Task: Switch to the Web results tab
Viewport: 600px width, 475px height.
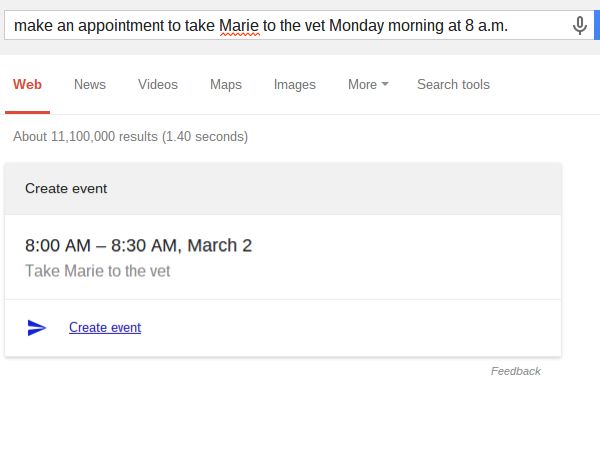Action: (27, 85)
